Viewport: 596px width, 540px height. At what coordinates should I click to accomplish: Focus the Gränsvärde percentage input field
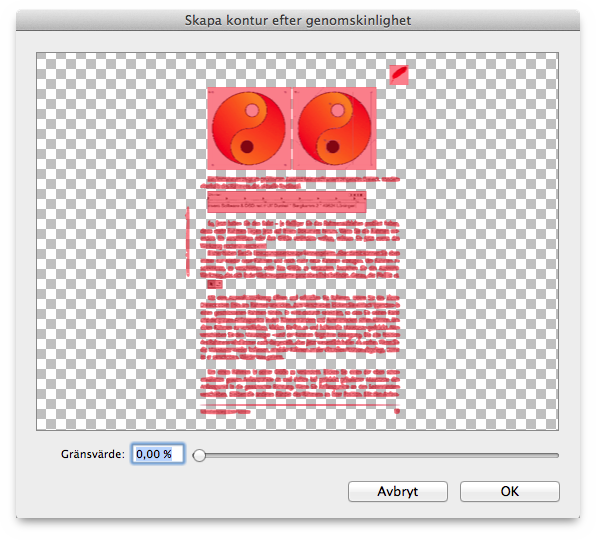158,454
